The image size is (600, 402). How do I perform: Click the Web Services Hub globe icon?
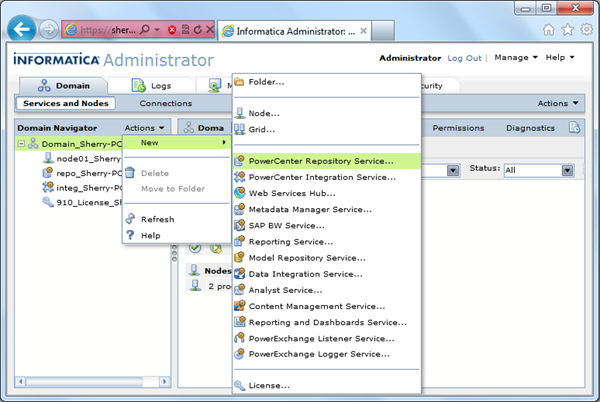[240, 193]
